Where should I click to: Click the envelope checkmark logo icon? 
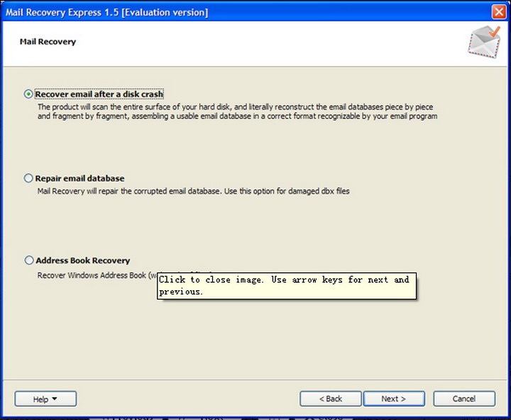tap(484, 42)
